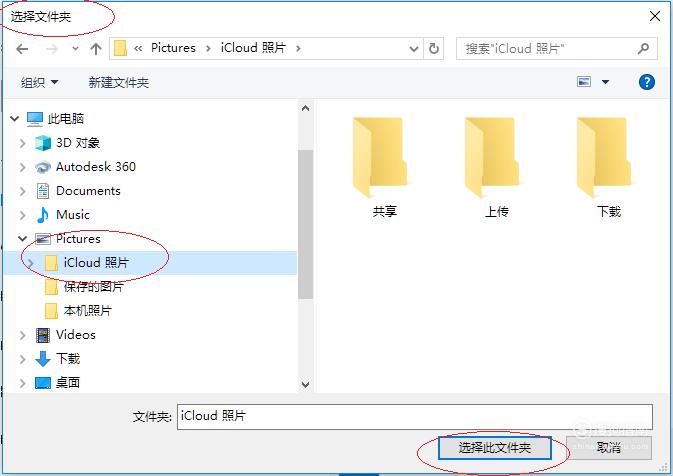Open more view options dropdown arrow

[605, 82]
